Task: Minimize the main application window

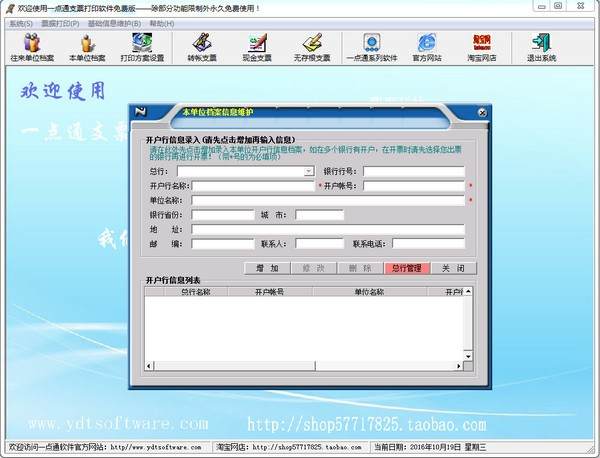Action: click(541, 6)
